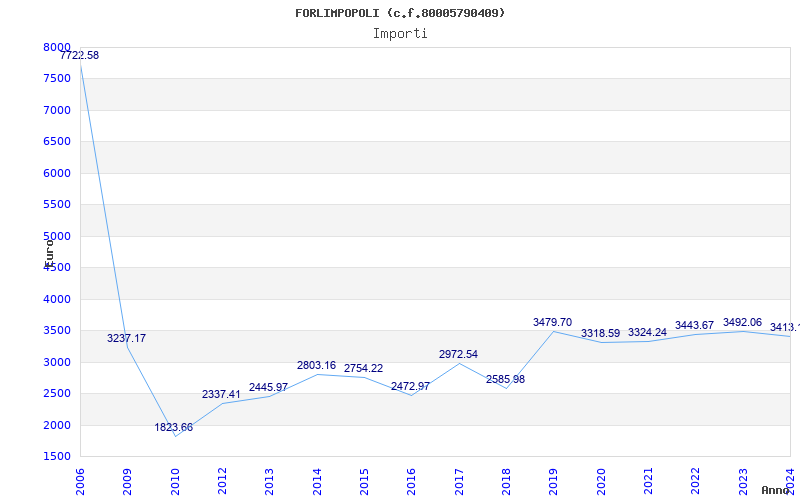Click the 2010 x-axis label
Screen dimensions: 800x500
pyautogui.click(x=175, y=482)
